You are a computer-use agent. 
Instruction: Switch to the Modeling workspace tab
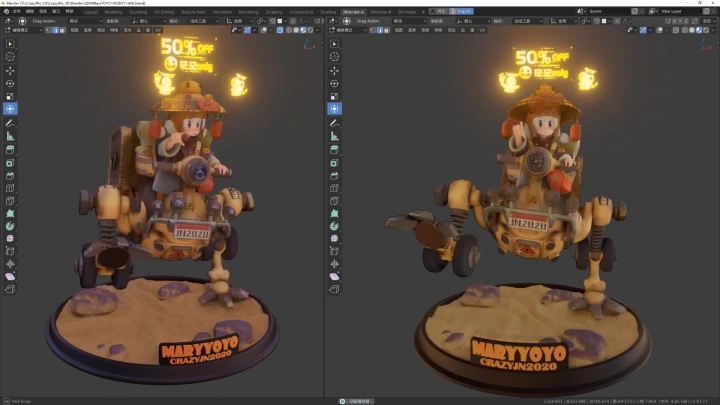(x=113, y=12)
